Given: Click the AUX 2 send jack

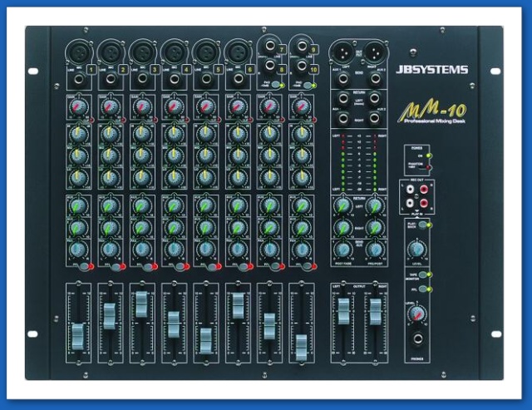Looking at the screenshot, I should (375, 79).
